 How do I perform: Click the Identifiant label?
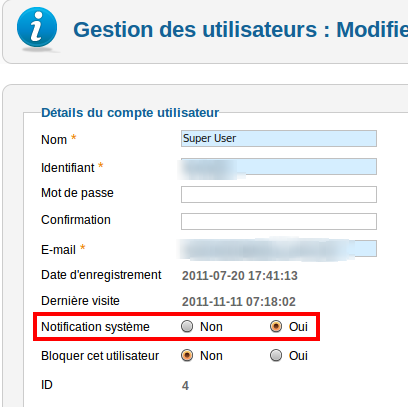click(x=68, y=168)
